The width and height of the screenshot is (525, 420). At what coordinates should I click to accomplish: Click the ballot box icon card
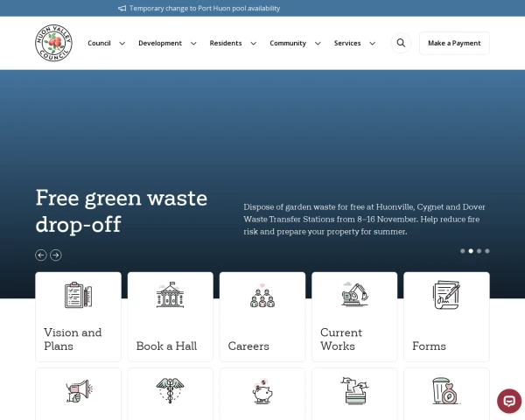(354, 390)
